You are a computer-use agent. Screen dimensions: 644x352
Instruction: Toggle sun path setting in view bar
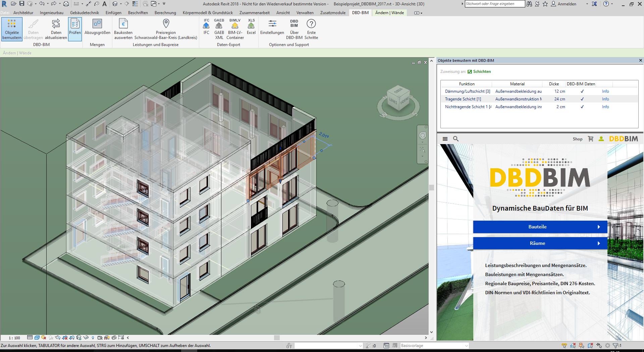click(44, 338)
